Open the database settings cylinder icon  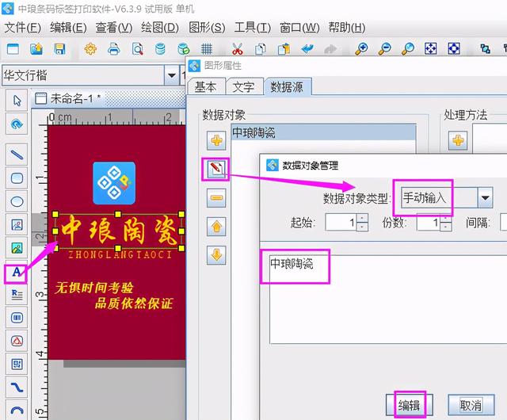click(x=160, y=49)
